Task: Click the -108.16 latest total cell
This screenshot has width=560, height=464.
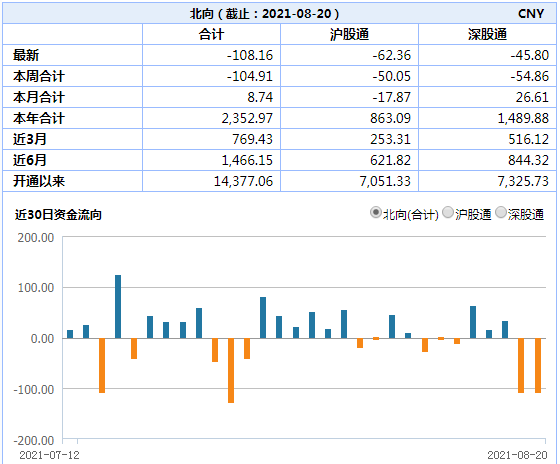Action: (250, 55)
